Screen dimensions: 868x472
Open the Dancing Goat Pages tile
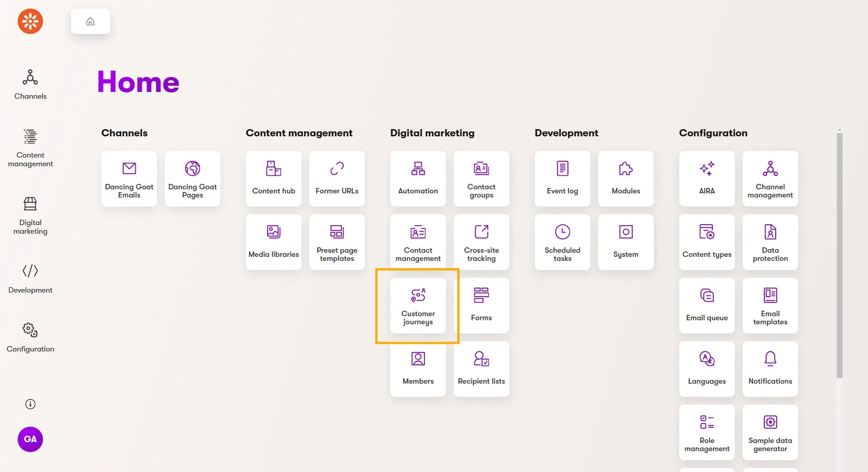pyautogui.click(x=193, y=179)
